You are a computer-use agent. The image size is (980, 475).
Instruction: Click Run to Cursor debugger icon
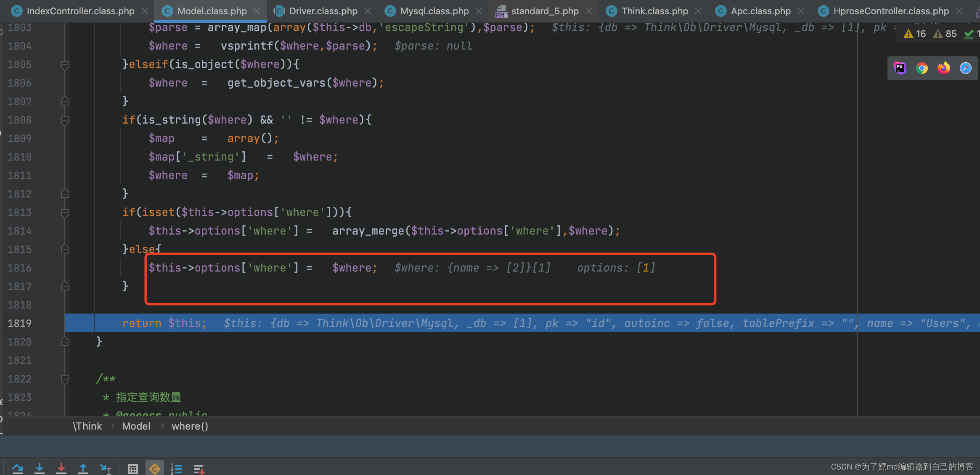coord(105,468)
